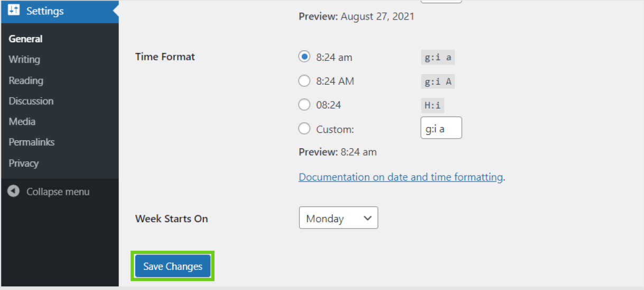Image resolution: width=644 pixels, height=290 pixels.
Task: Click the Settings sliders icon in sidebar
Action: coord(14,11)
